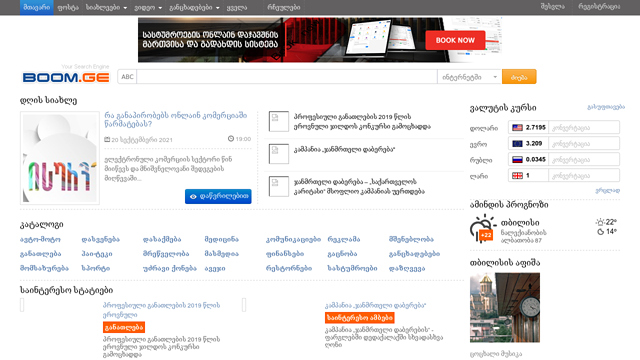Screen dimensions: 640x360
Task: Click the clock icon beside 19:00
Action: [x=231, y=139]
